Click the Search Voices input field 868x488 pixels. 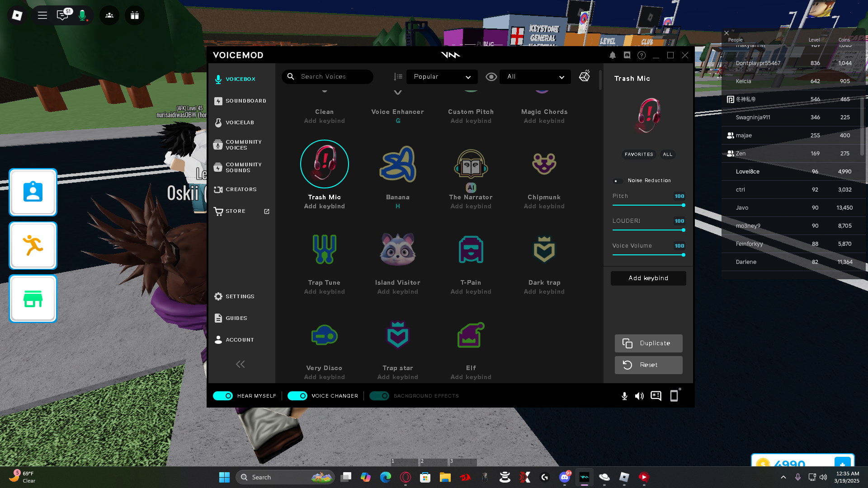(328, 77)
